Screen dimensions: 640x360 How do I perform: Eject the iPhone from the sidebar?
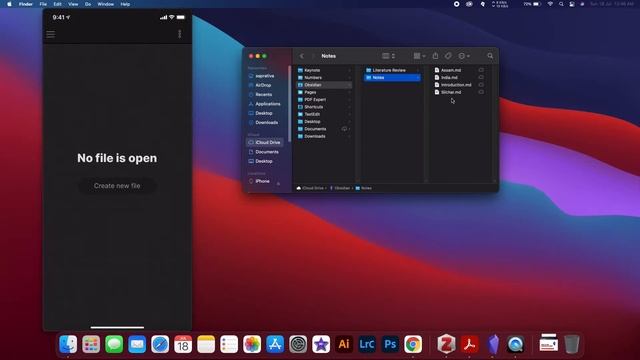[x=278, y=183]
